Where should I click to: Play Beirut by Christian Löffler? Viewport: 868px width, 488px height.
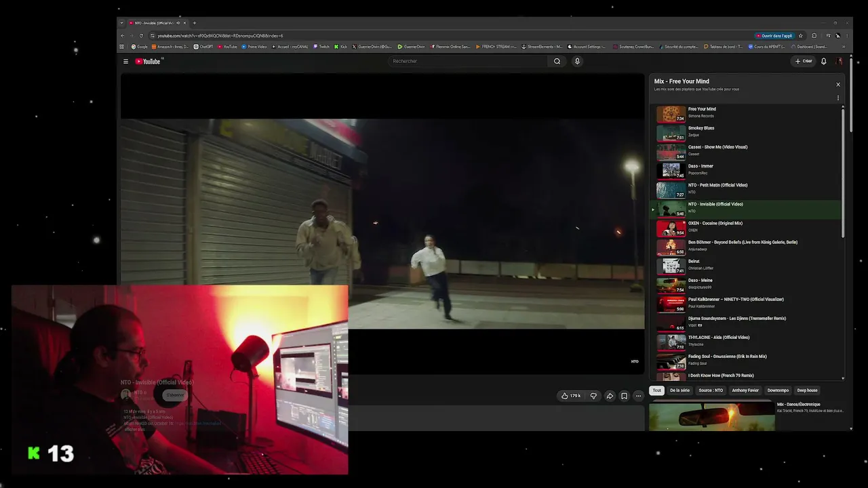coord(745,266)
